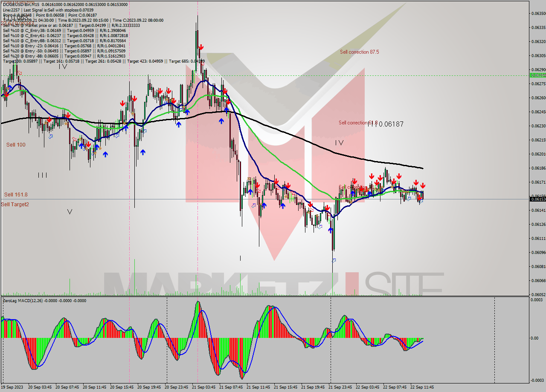Click the 'Sell Target2' level label

tap(15, 205)
